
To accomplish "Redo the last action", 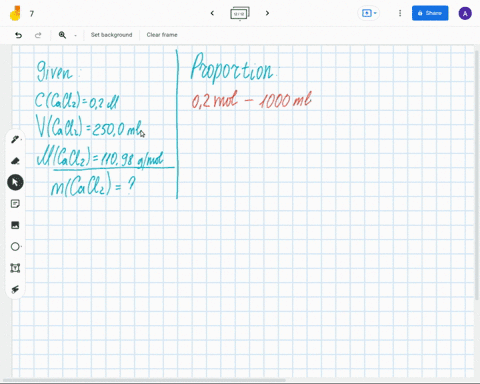I will 38,35.
